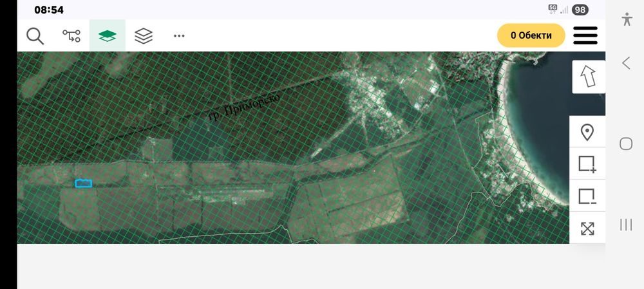The height and width of the screenshot is (289, 644).
Task: Open the hamburger main menu
Action: (585, 35)
